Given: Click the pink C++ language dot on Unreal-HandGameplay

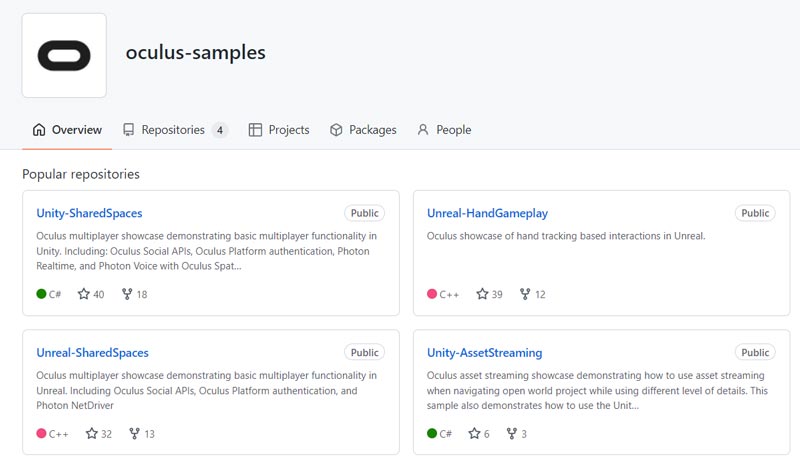Looking at the screenshot, I should pyautogui.click(x=432, y=293).
